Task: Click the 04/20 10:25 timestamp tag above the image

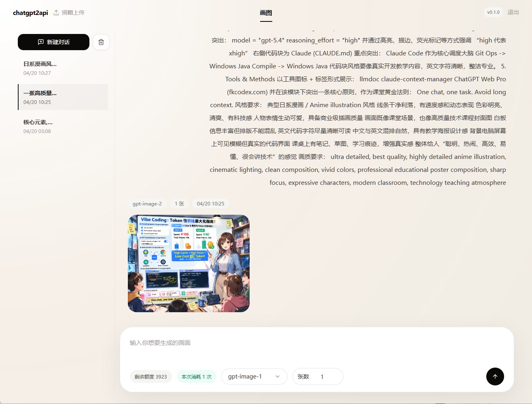Action: click(210, 204)
